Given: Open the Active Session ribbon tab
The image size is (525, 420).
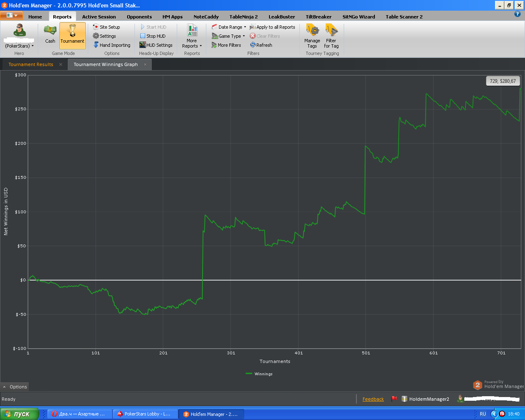Looking at the screenshot, I should tap(99, 17).
